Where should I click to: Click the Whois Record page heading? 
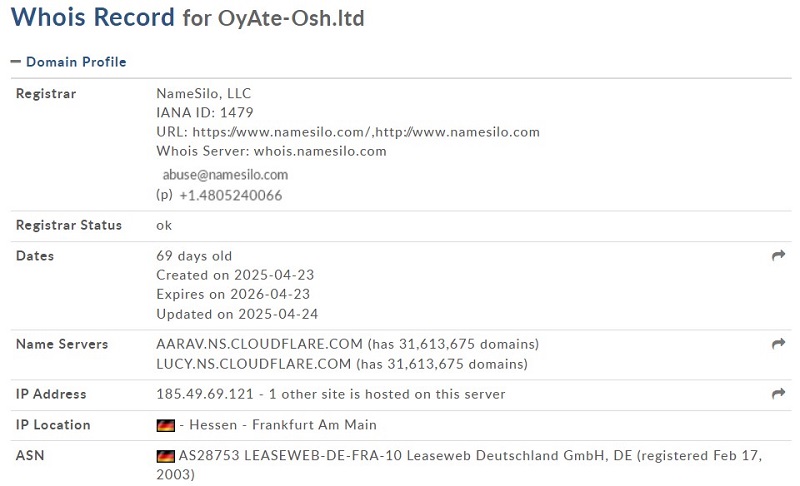pyautogui.click(x=188, y=17)
